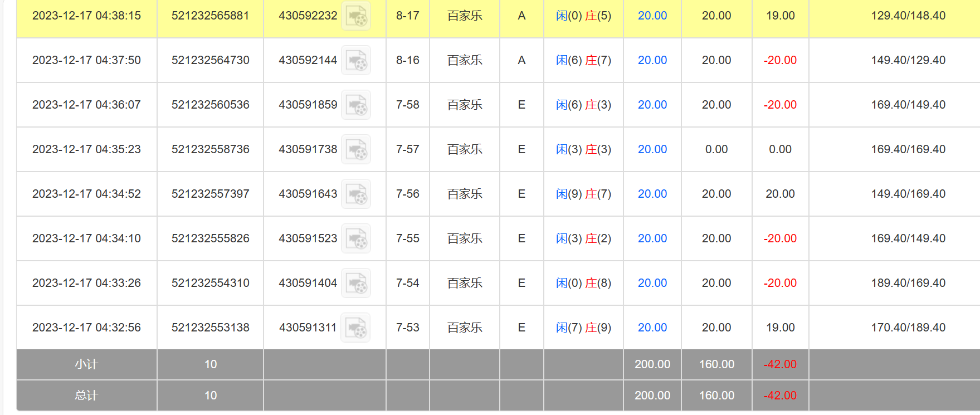Click timestamp 2023-12-17 04:36:07

pyautogui.click(x=86, y=105)
